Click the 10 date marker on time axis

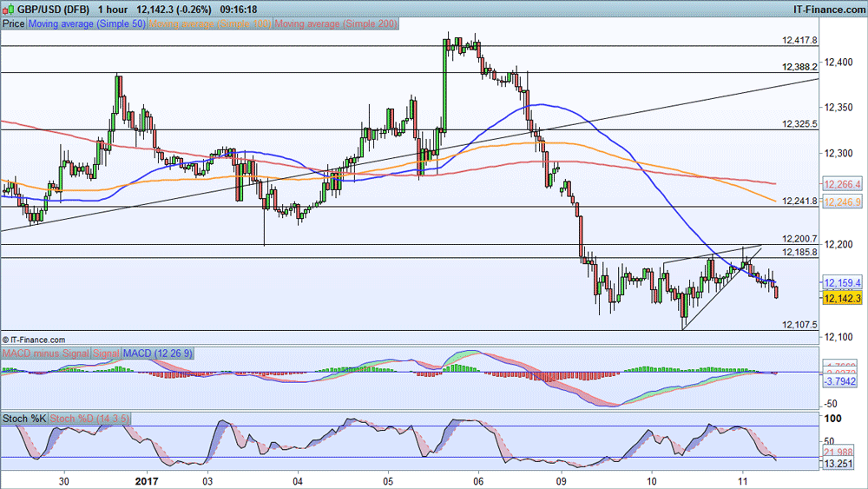pyautogui.click(x=652, y=481)
